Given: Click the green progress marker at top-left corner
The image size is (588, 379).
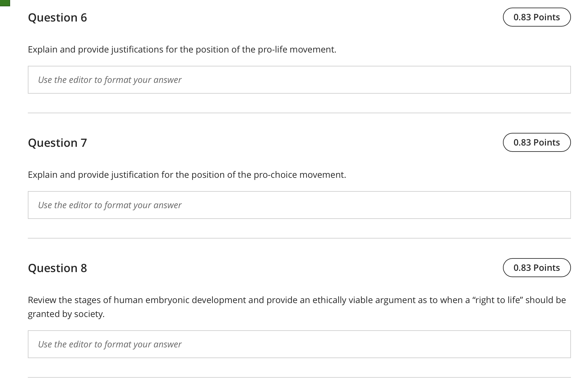Looking at the screenshot, I should (5, 3).
